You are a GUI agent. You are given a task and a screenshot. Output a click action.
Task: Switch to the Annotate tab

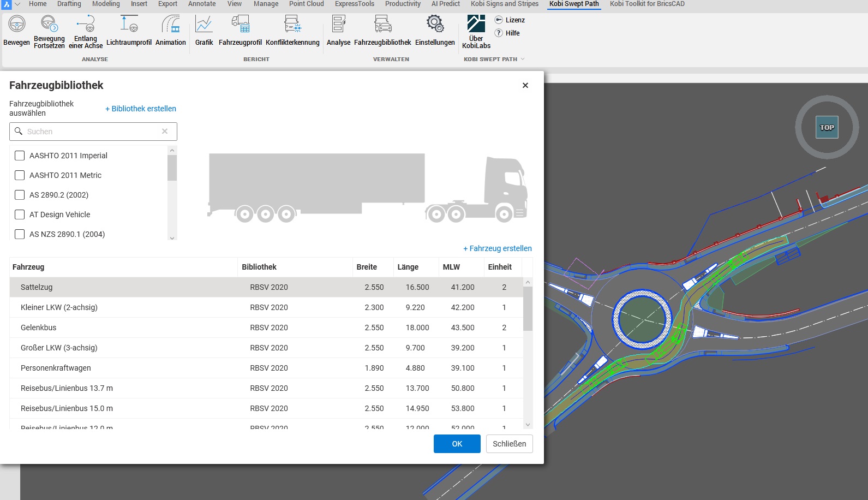tap(202, 4)
